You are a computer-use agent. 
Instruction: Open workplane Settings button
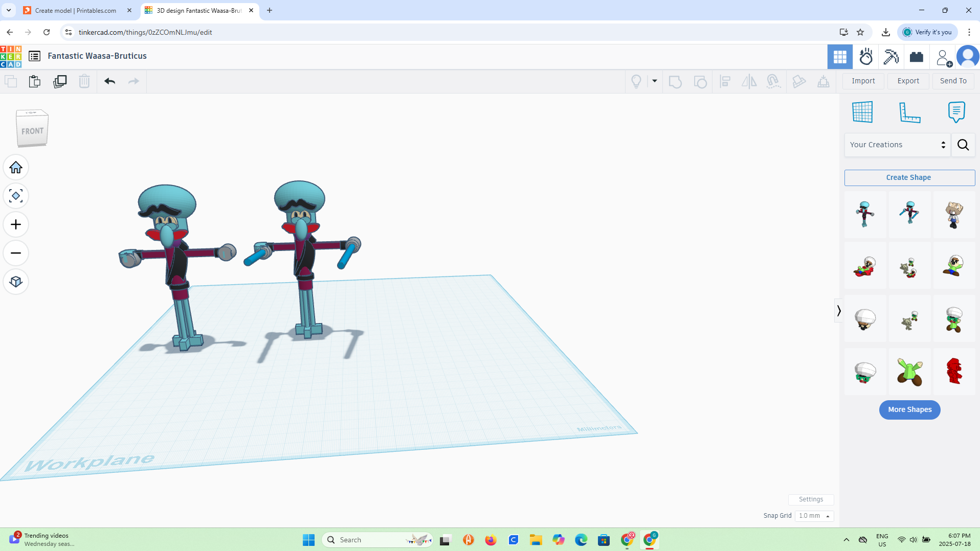tap(811, 499)
